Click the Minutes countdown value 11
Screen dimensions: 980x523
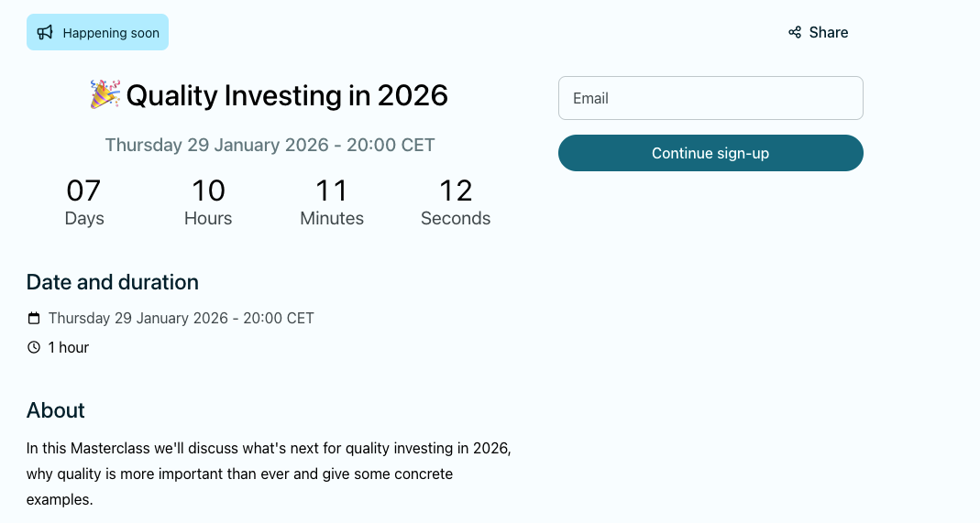coord(332,191)
